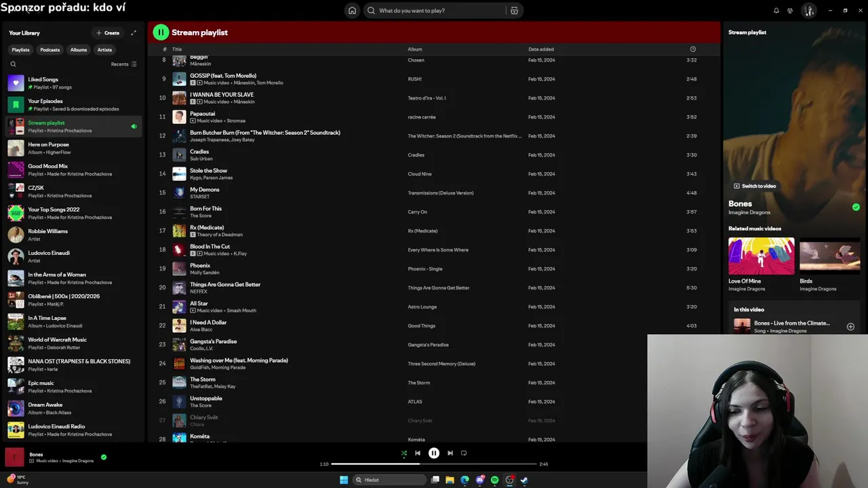Expand Your Library to full view

point(134,33)
